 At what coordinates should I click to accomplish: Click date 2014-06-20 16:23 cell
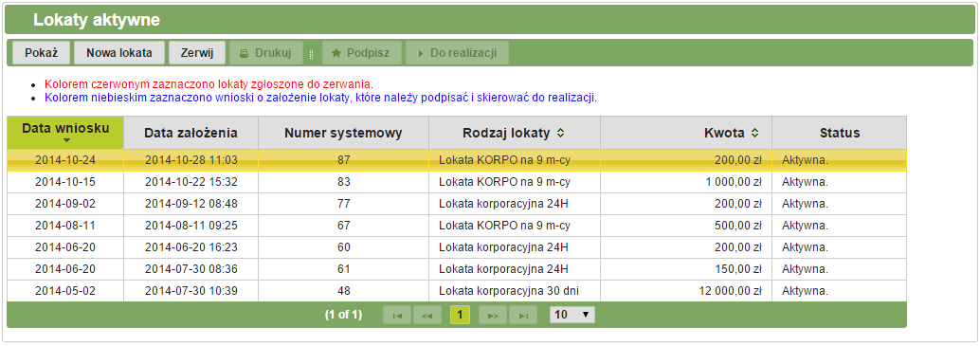coord(191,247)
